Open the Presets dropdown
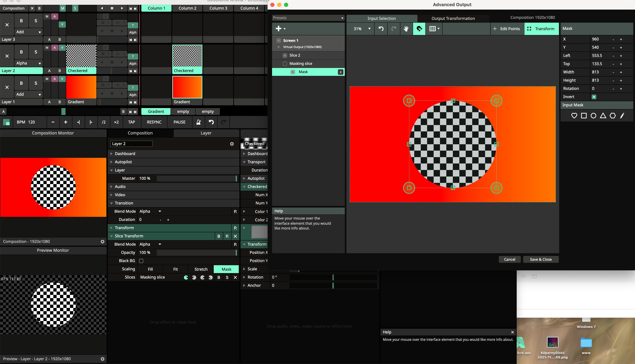This screenshot has height=364, width=635. click(308, 18)
